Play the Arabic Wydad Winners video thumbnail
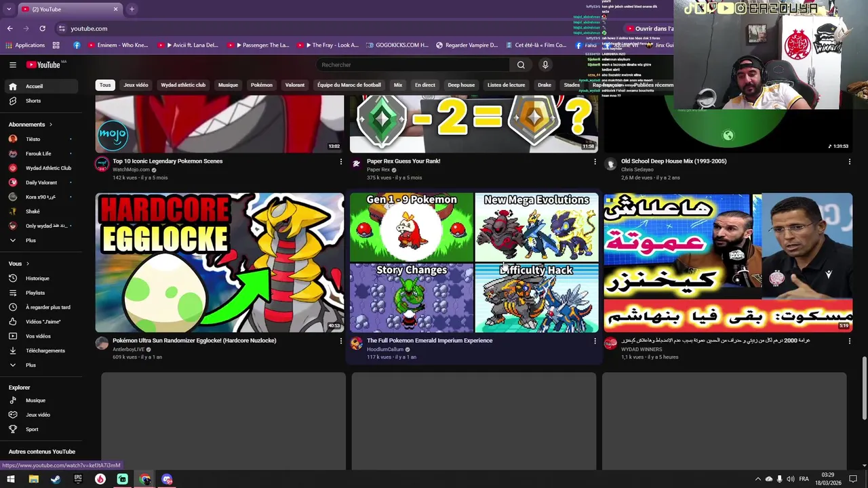The width and height of the screenshot is (868, 488). point(728,263)
